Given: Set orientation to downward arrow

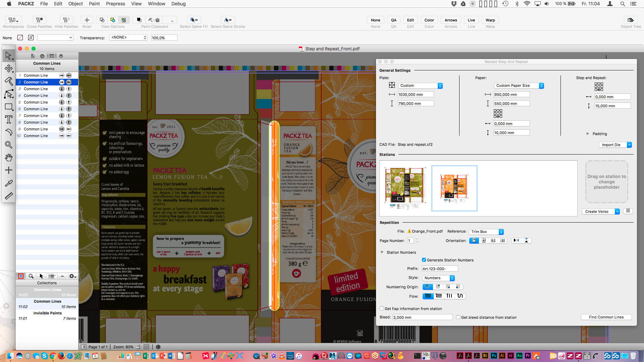Looking at the screenshot, I should [483, 240].
